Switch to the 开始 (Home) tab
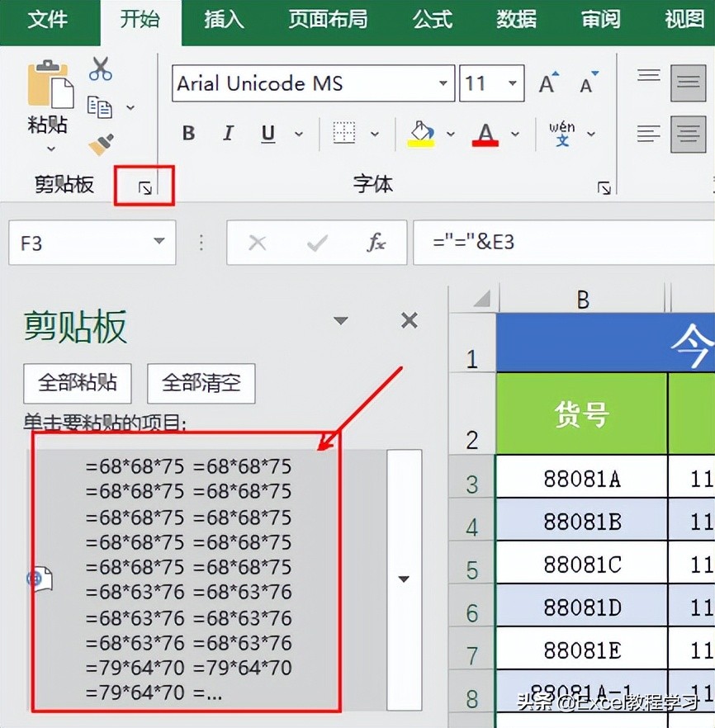 [x=140, y=20]
